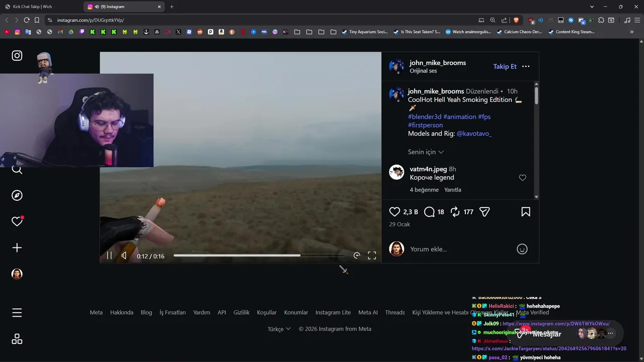Open the Meta apps grid icon in sidebar
644x362 pixels.
click(x=17, y=339)
